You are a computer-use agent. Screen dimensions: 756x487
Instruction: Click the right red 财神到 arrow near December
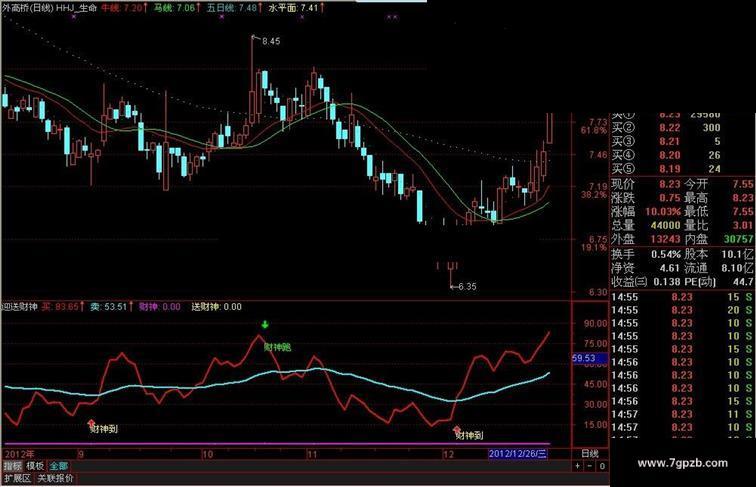pos(457,429)
